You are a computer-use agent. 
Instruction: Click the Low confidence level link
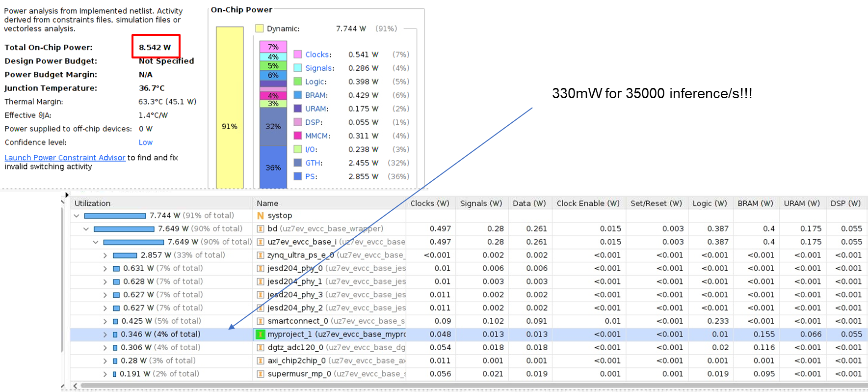(x=145, y=142)
